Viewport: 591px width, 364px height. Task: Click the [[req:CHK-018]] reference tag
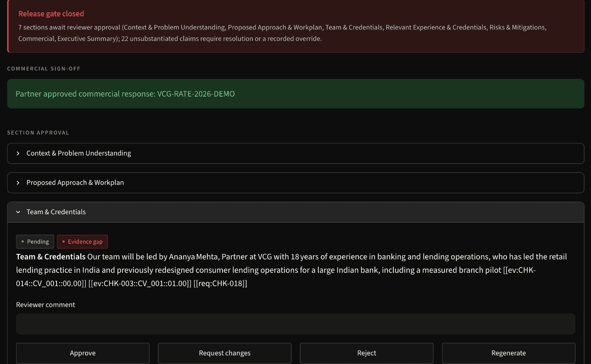tap(220, 283)
